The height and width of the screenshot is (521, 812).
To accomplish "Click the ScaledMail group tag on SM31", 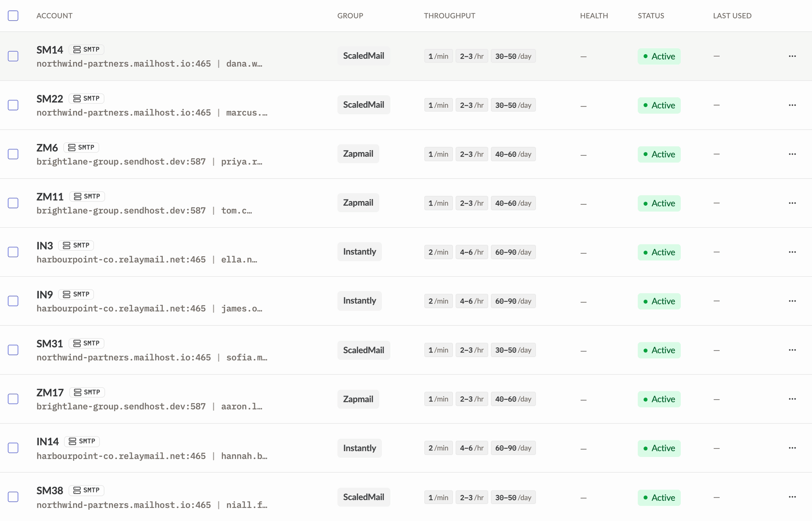I will (x=364, y=350).
